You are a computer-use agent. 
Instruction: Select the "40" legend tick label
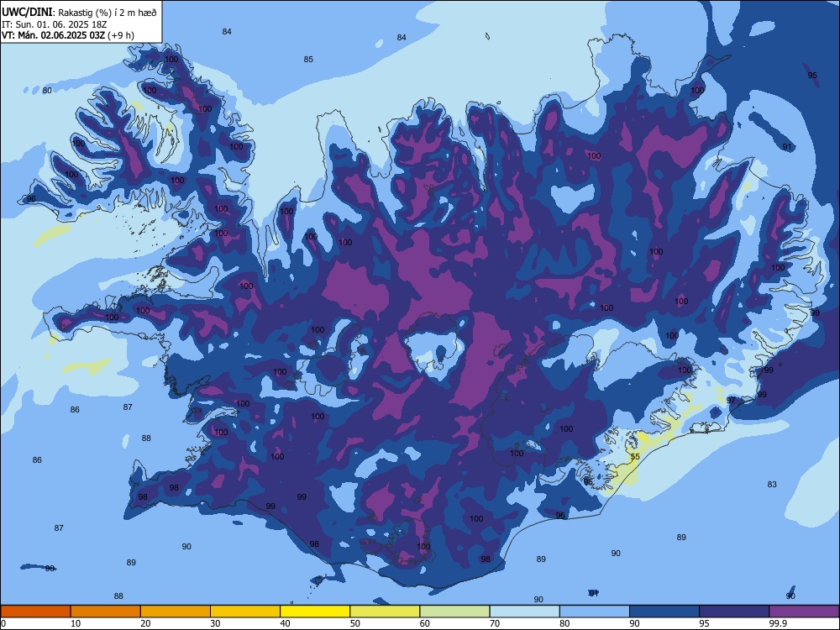[286, 623]
